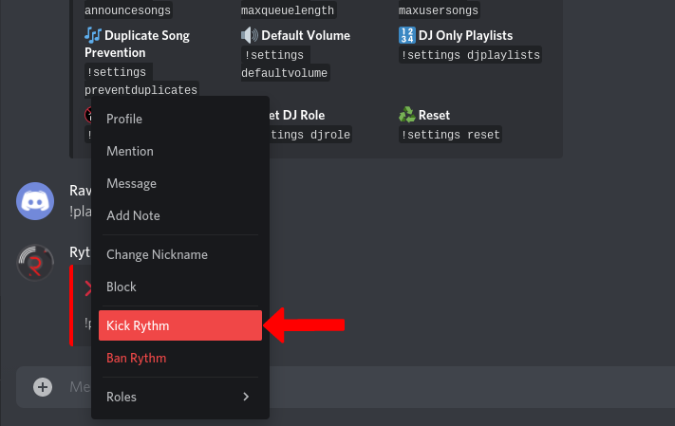Click the Default Volume heading
This screenshot has width=675, height=426.
pos(306,35)
